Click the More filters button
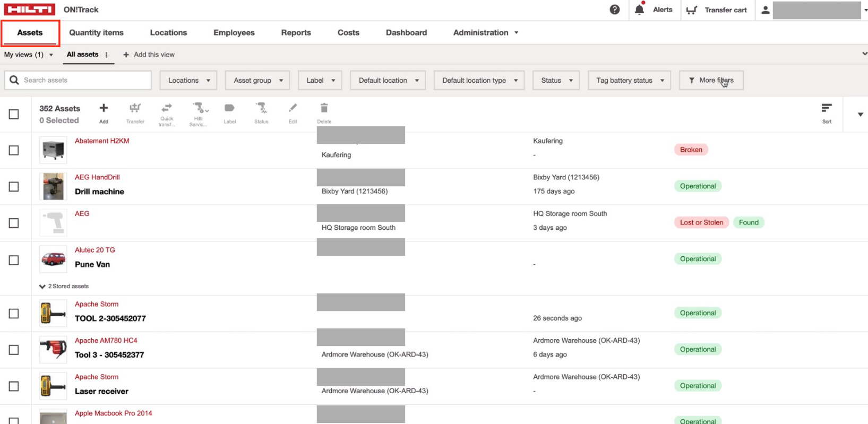The image size is (868, 424). (x=711, y=80)
